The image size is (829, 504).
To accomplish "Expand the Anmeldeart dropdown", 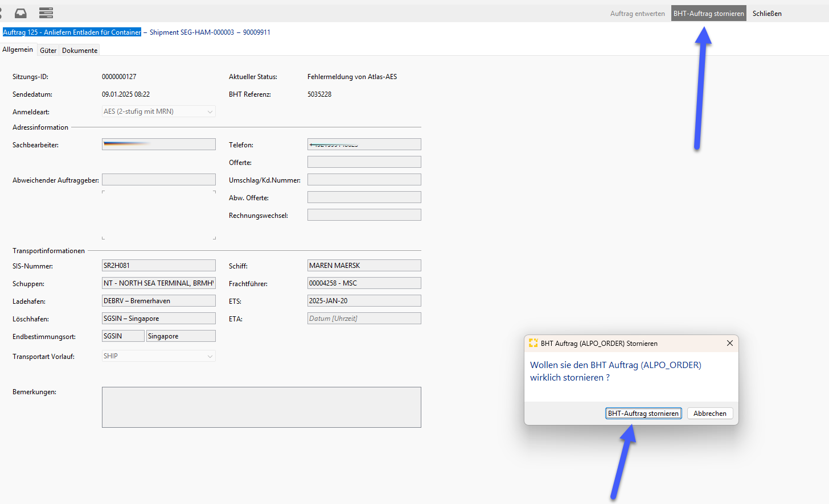I will click(159, 111).
